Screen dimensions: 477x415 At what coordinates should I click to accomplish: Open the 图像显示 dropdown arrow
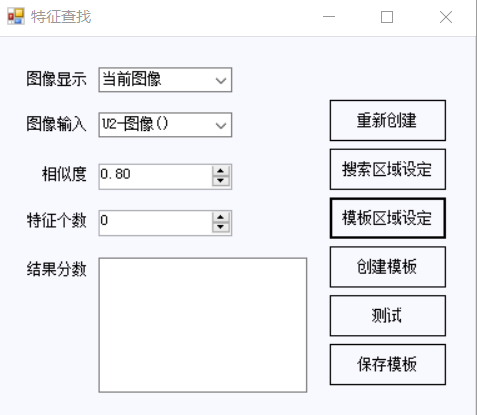click(x=221, y=80)
